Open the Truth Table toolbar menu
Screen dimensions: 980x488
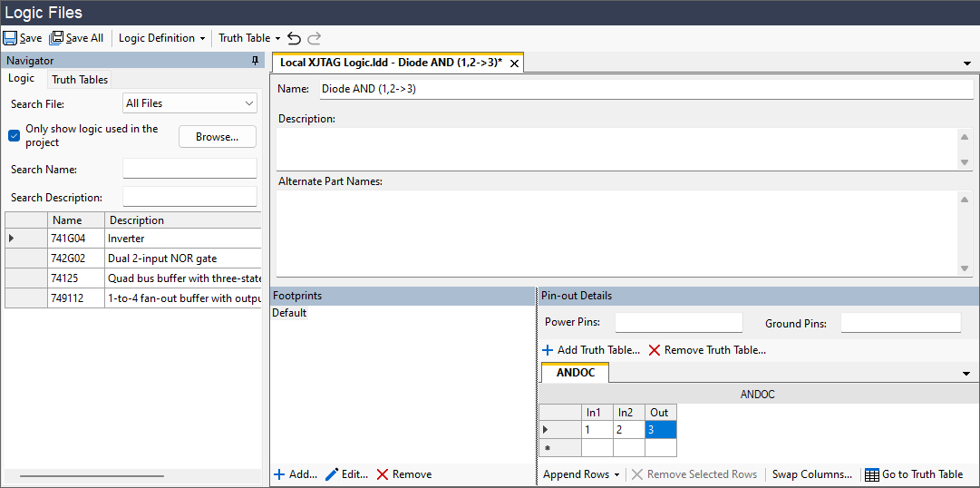point(249,38)
